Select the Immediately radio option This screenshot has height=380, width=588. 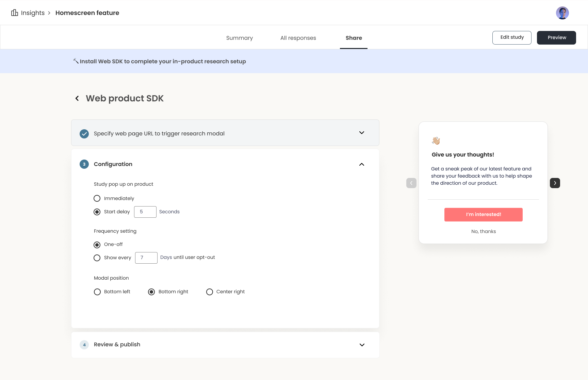pyautogui.click(x=97, y=198)
